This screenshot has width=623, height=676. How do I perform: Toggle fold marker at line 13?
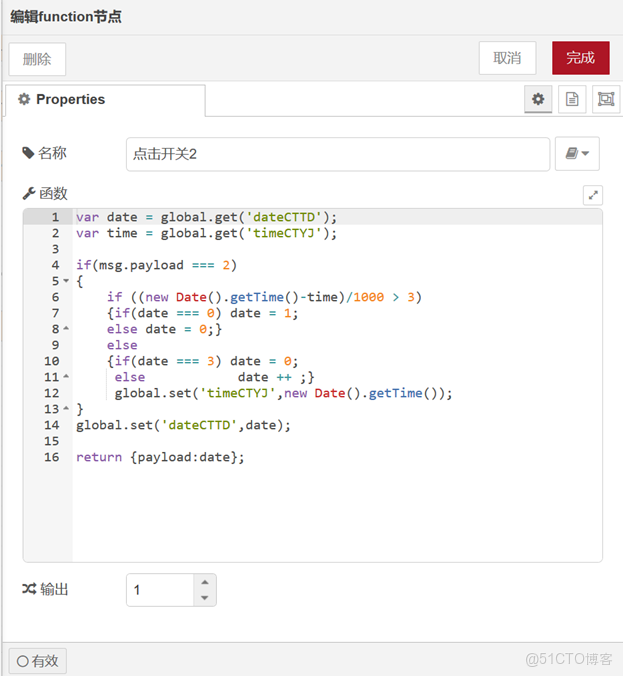[66, 408]
